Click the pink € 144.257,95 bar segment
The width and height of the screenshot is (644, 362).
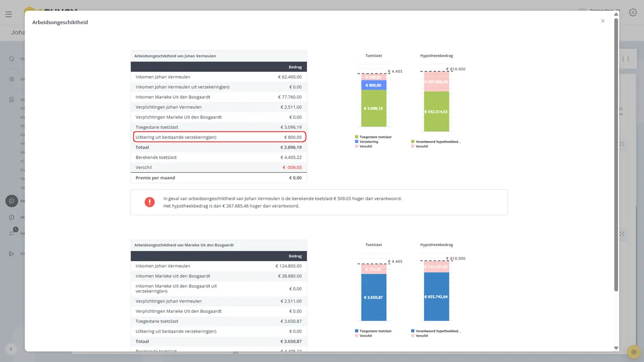click(x=436, y=267)
